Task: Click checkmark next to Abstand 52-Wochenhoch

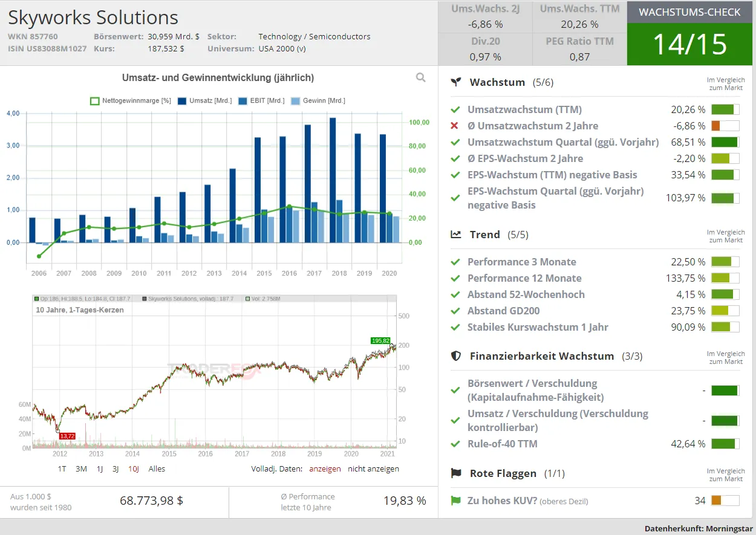Action: pyautogui.click(x=455, y=294)
